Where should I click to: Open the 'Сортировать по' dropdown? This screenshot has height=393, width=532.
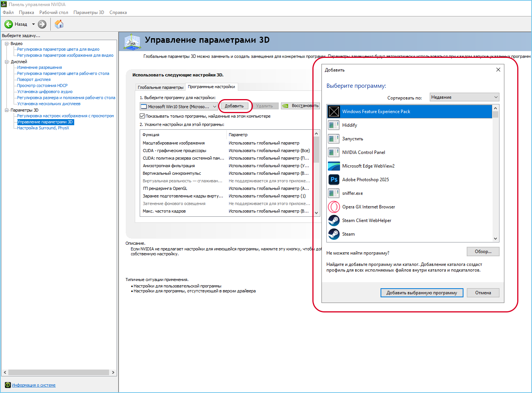pos(464,97)
